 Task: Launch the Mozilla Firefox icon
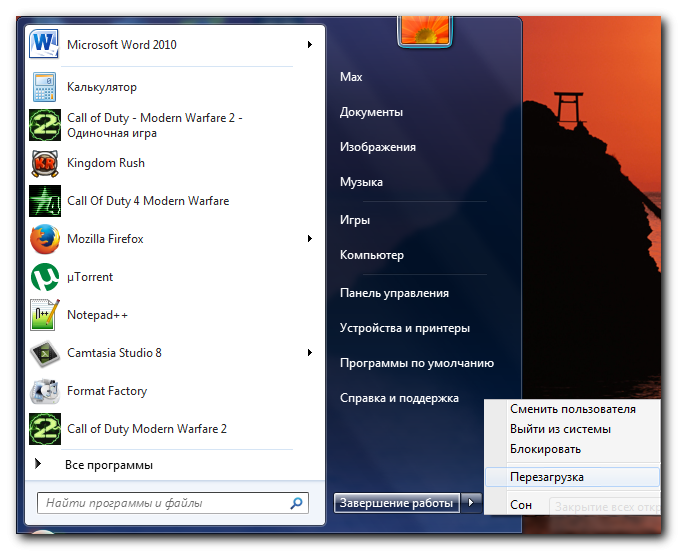(45, 239)
